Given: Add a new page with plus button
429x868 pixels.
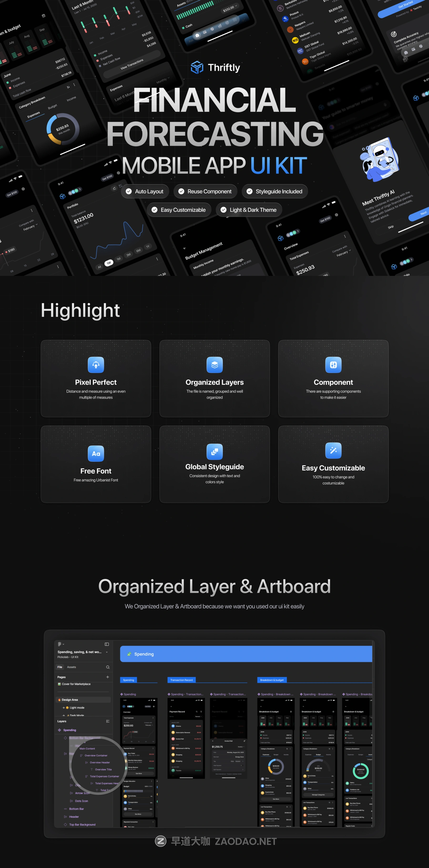Looking at the screenshot, I should pyautogui.click(x=107, y=677).
